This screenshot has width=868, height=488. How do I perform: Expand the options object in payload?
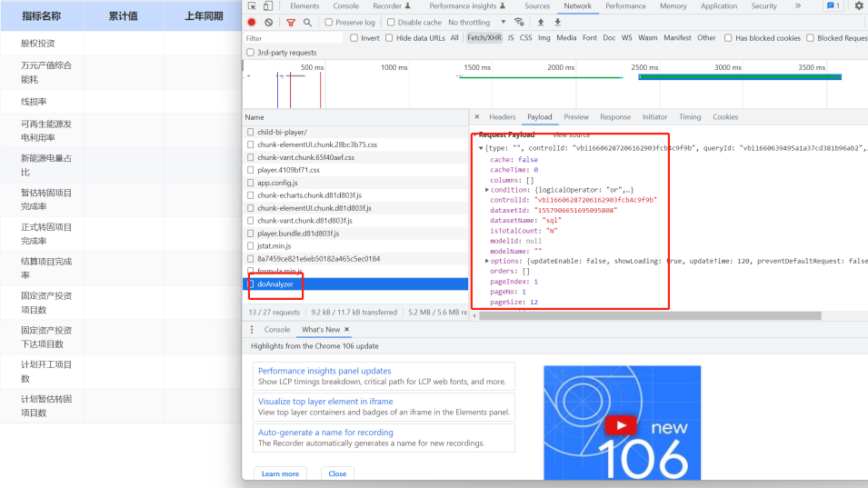(x=487, y=261)
